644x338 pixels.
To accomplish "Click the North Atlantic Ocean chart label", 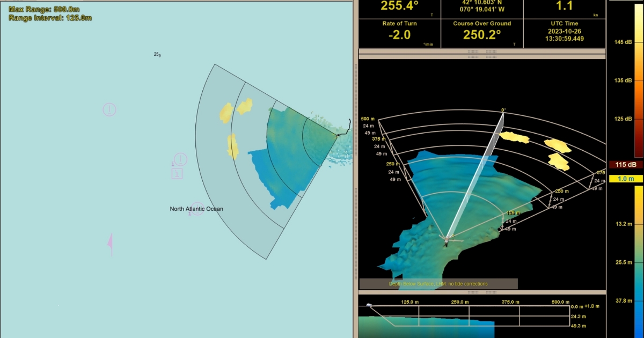I will tap(196, 209).
